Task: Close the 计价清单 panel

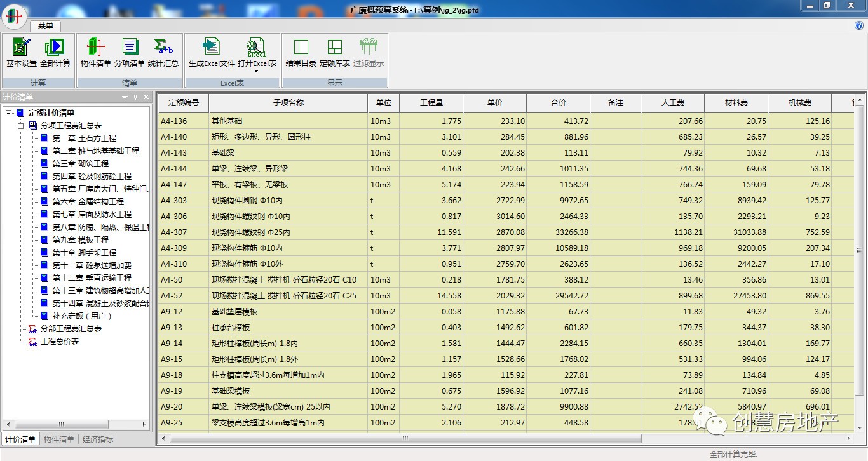Action: point(146,97)
